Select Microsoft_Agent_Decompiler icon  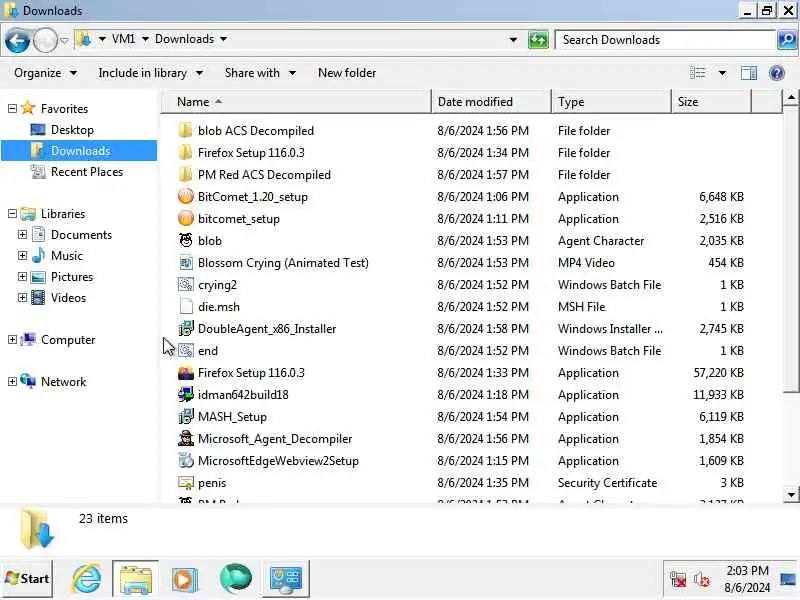186,438
